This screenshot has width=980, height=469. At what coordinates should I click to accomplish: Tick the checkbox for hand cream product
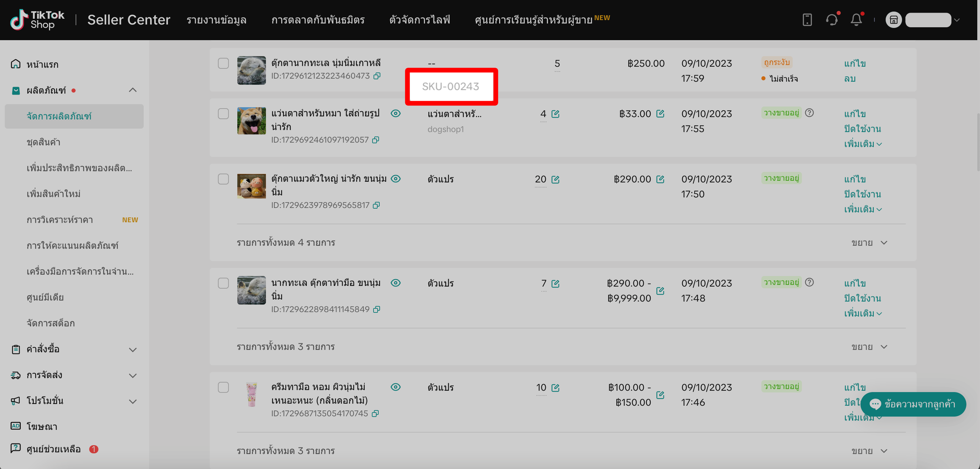223,387
